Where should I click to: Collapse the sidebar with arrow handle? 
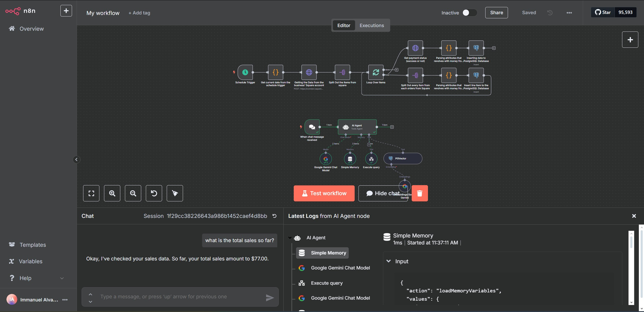[76, 160]
